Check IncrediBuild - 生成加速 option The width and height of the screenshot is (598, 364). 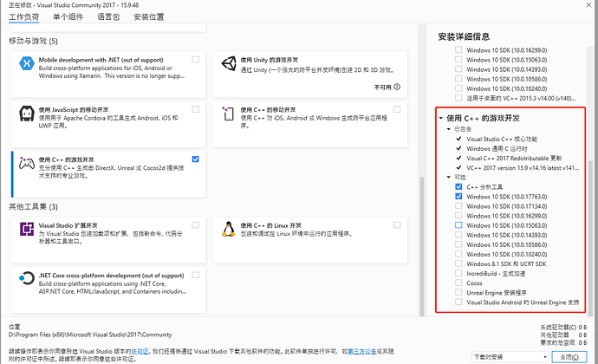[x=458, y=273]
